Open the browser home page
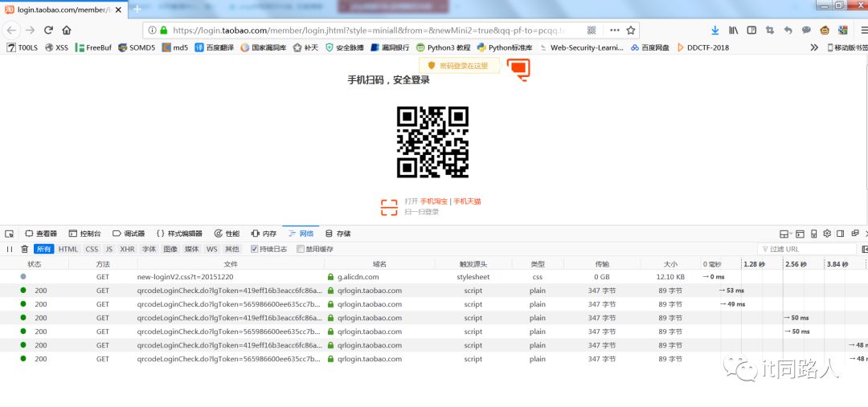 point(67,31)
